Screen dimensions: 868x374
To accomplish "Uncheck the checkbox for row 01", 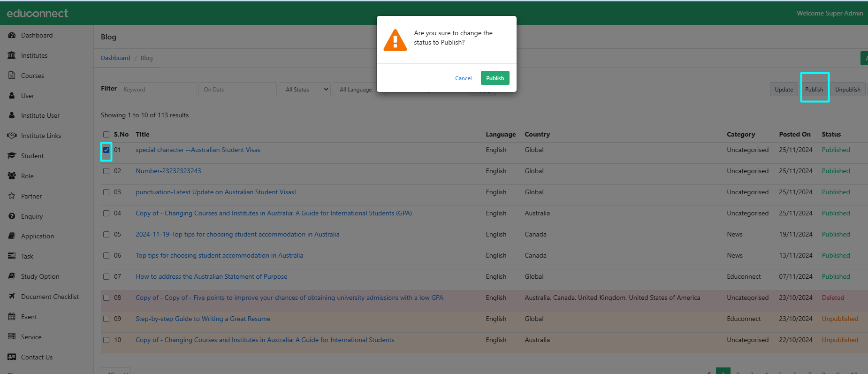I will coord(107,150).
